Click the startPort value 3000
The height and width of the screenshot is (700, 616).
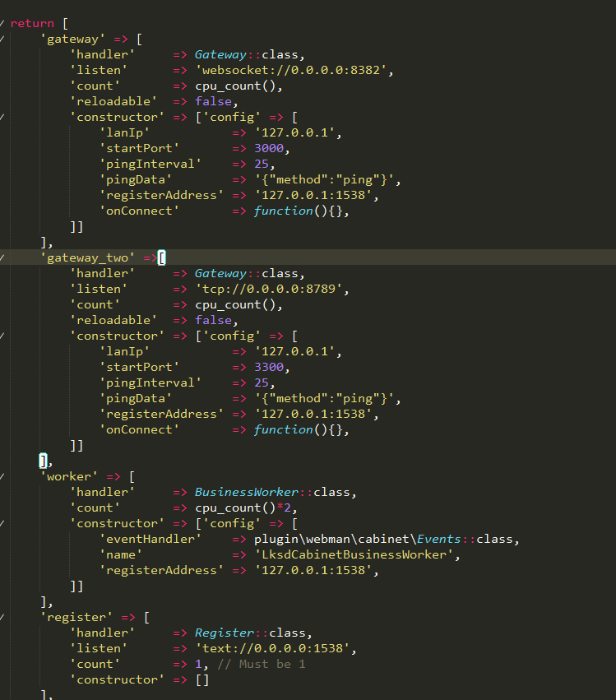(269, 148)
